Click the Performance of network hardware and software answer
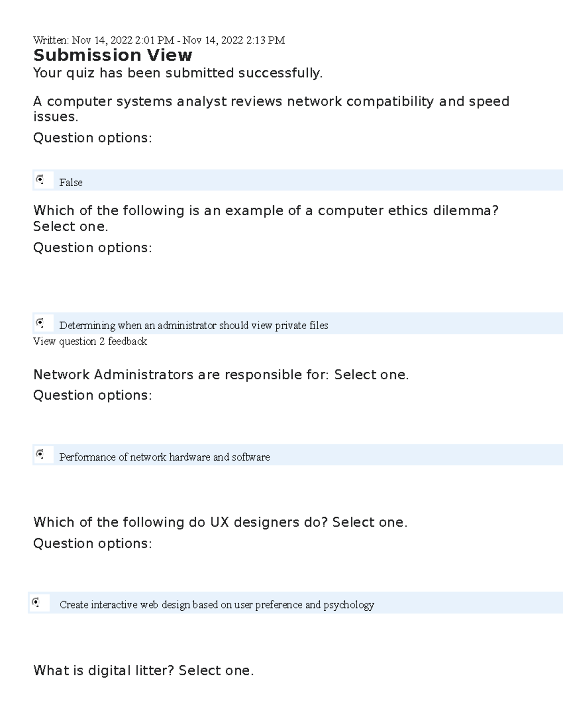The height and width of the screenshot is (728, 563). click(164, 457)
